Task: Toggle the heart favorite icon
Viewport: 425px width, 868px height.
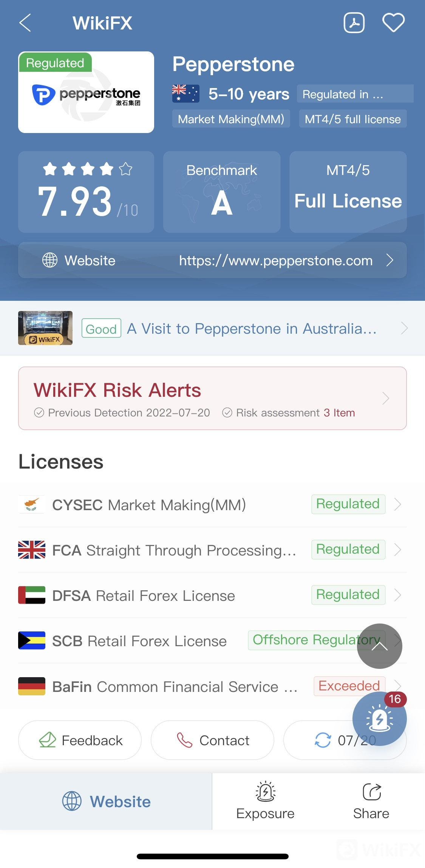Action: pos(394,23)
